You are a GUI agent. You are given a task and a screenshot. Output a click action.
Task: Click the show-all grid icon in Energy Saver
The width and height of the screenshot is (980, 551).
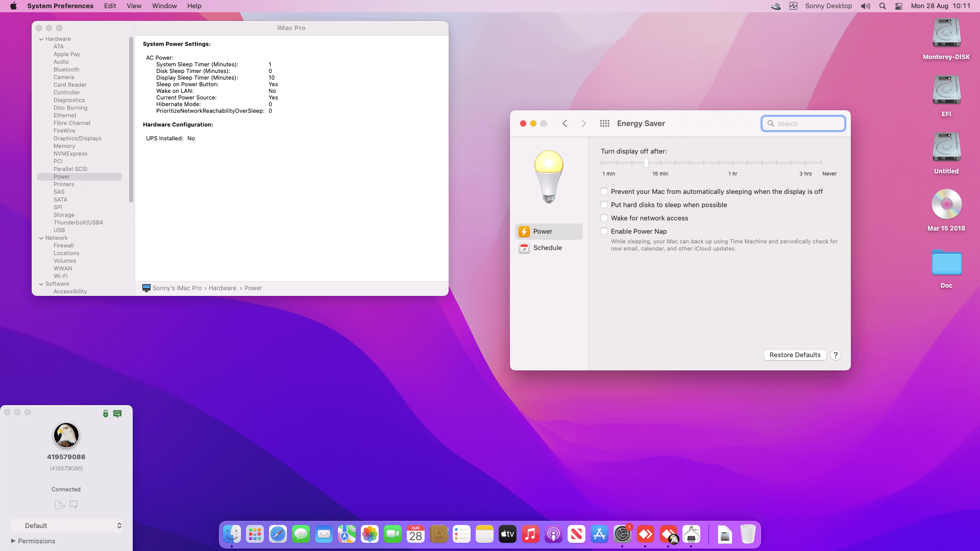coord(605,123)
